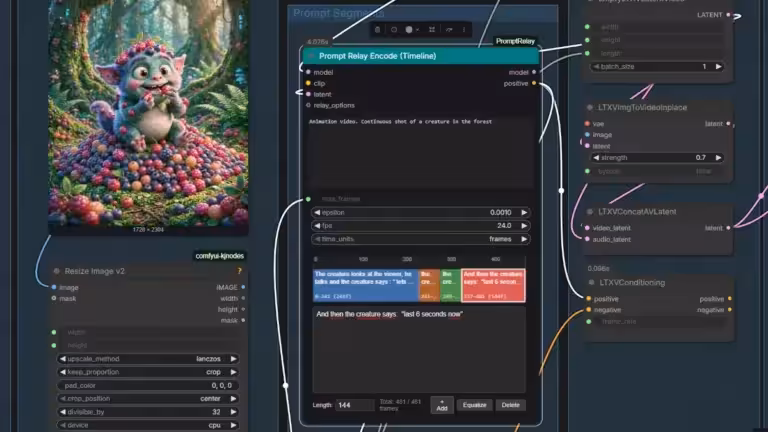Viewport: 768px width, 432px height.
Task: Click the image input port on Resize Image v2
Action: (x=54, y=287)
